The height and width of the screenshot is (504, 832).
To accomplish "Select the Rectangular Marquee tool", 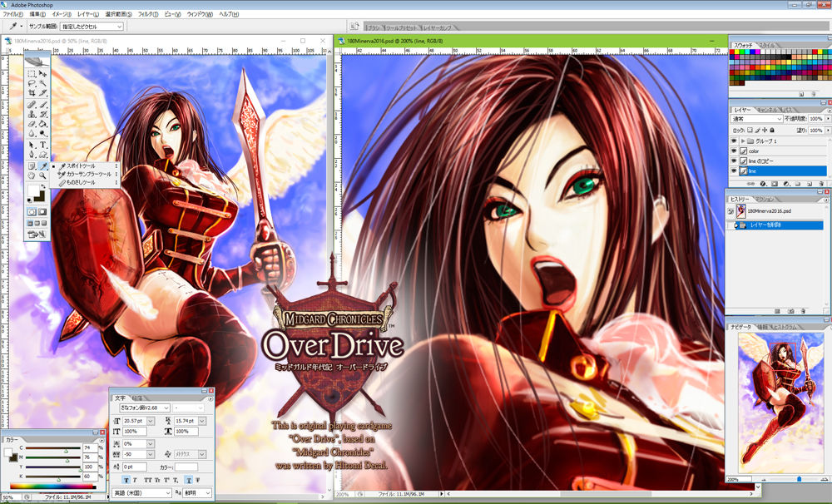I will point(32,72).
